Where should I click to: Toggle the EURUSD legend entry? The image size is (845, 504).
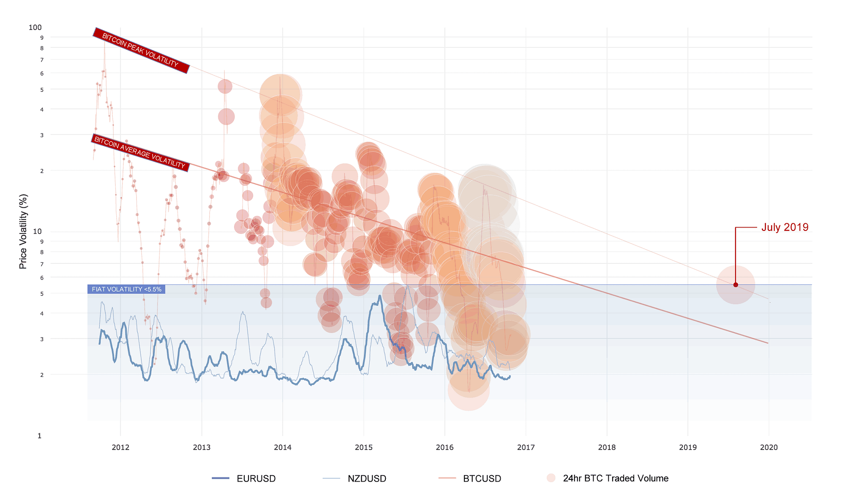[x=244, y=478]
